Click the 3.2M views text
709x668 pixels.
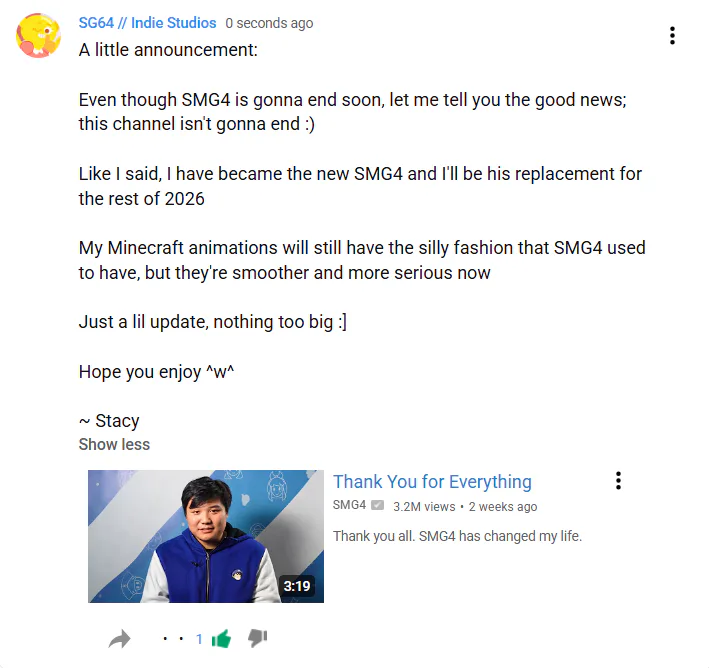coord(424,507)
